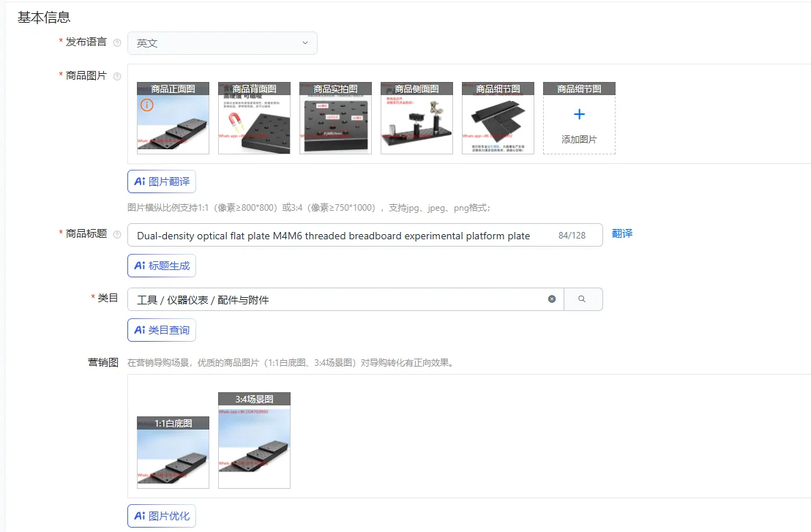811x532 pixels.
Task: Clear the 类目 field with the x icon
Action: 552,299
